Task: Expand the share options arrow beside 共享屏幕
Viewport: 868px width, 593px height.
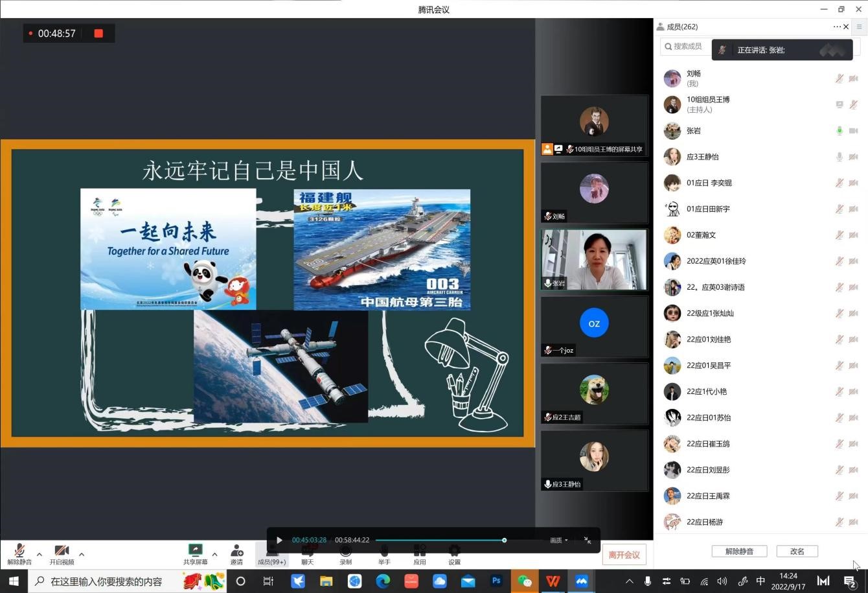Action: click(x=214, y=554)
